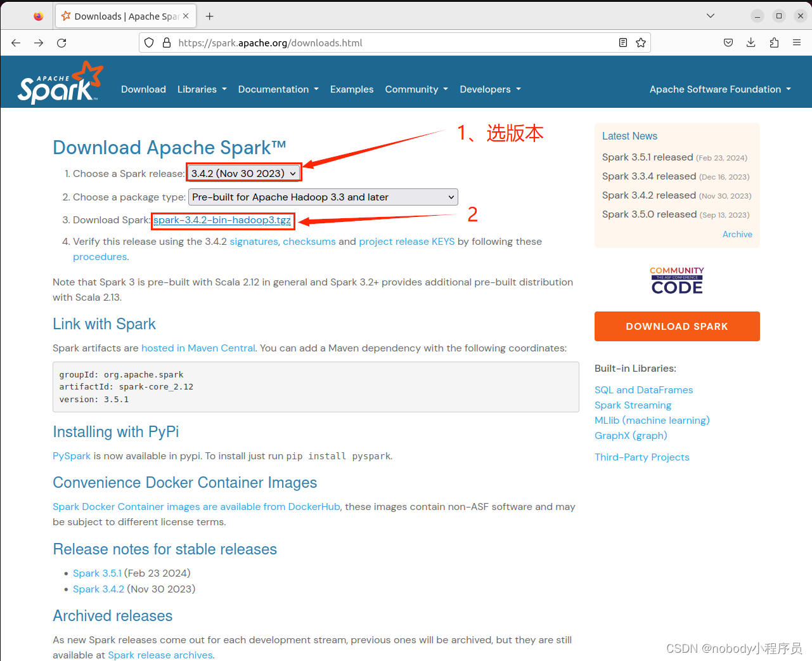Screen dimensions: 812x661
Task: Open the list all tabs chevron
Action: (x=711, y=16)
